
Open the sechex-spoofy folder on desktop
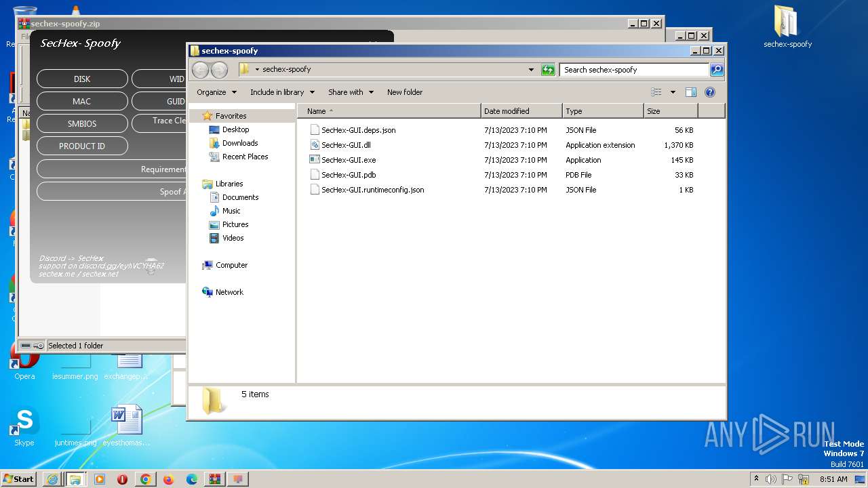point(787,27)
